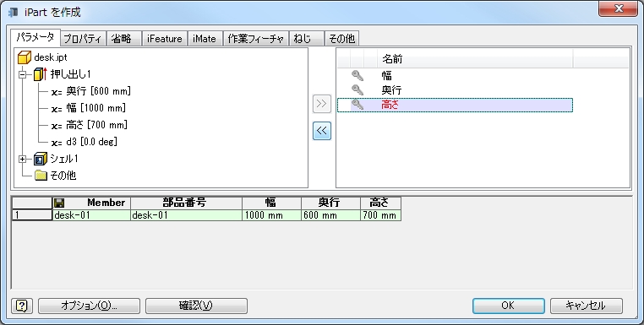Click the key icon beside 奥行
Image resolution: width=644 pixels, height=325 pixels.
pyautogui.click(x=357, y=89)
